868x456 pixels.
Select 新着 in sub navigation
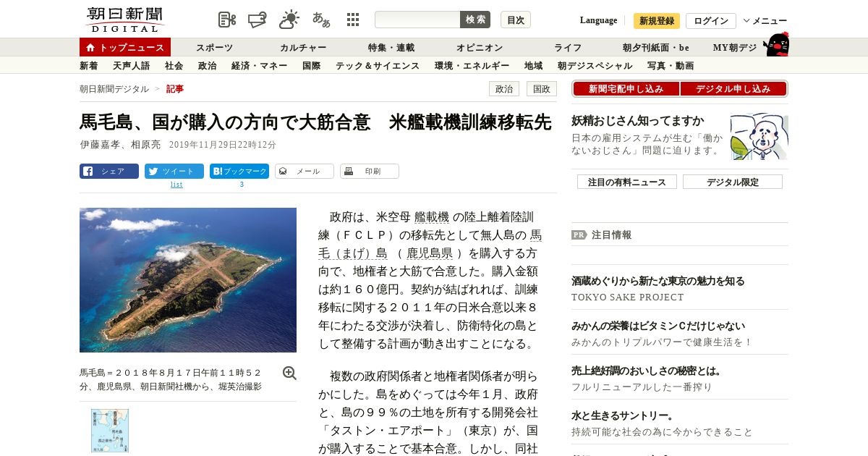[x=89, y=66]
